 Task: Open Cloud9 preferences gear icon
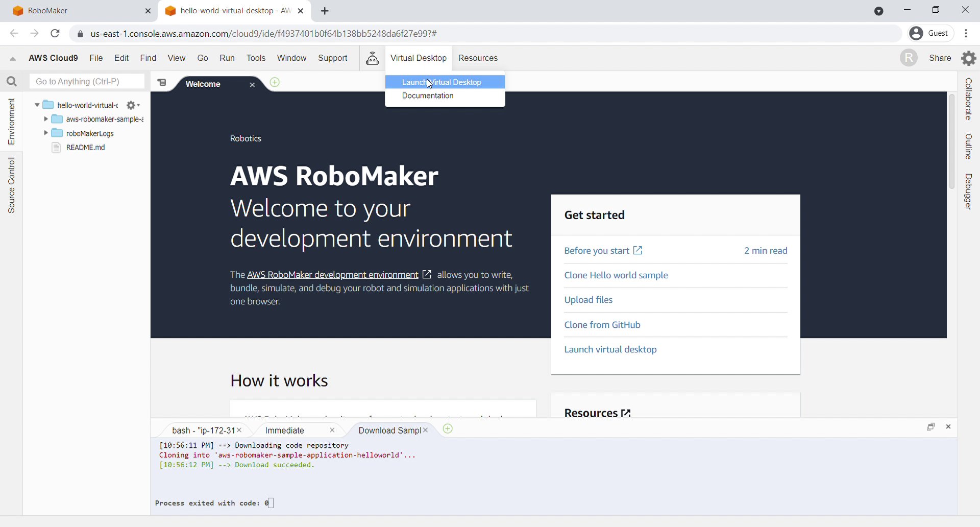click(x=968, y=58)
